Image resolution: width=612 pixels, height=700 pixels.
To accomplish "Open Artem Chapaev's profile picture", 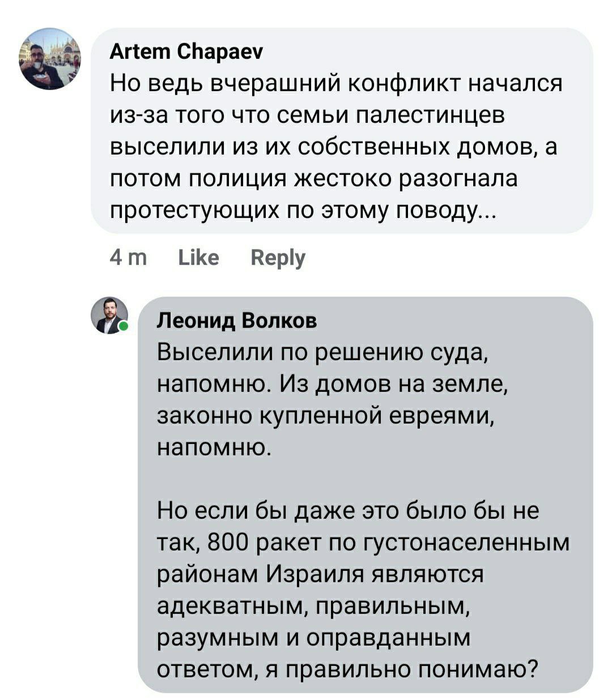I will tap(49, 59).
